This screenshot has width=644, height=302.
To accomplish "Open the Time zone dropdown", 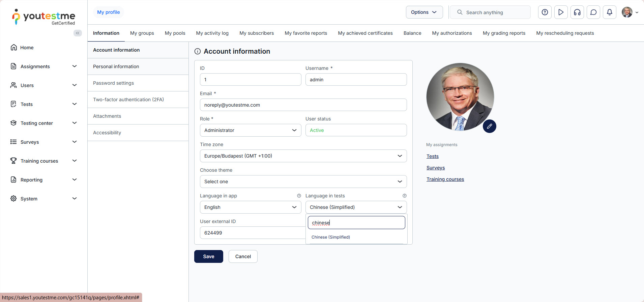I will [303, 156].
